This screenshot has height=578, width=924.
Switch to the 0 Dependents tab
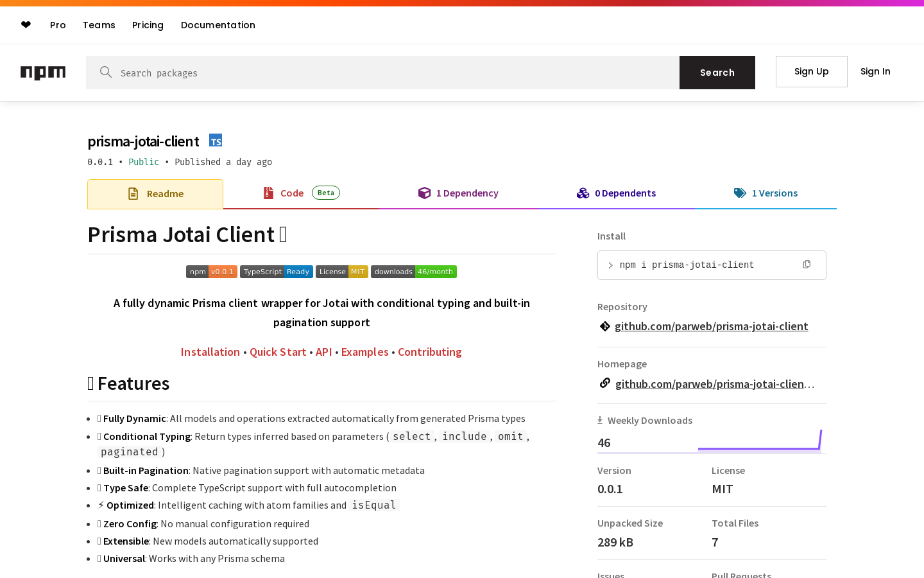(x=616, y=193)
